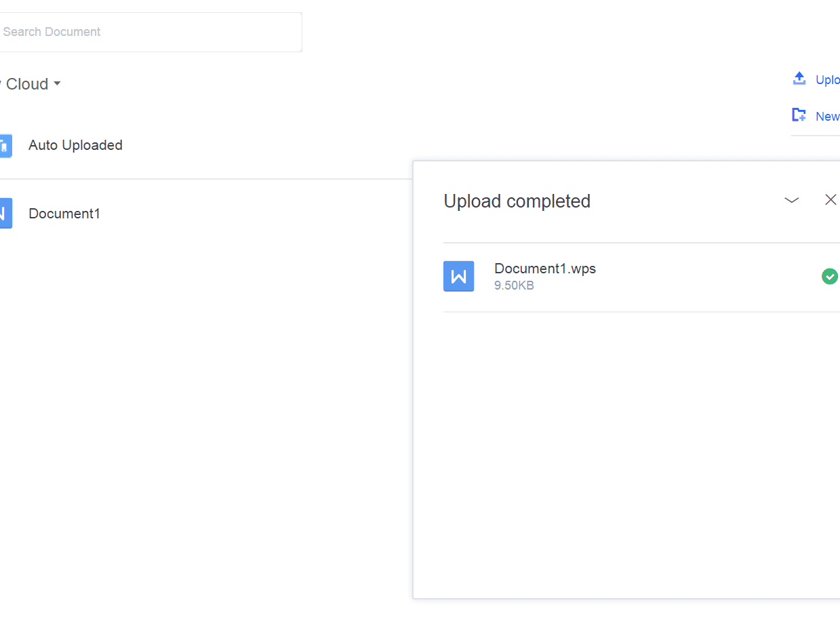Click the green upload success checkmark
The image size is (840, 630).
829,276
